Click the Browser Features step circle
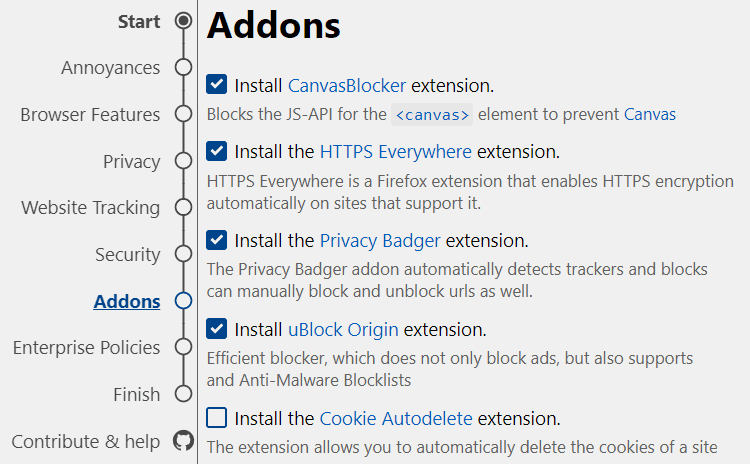The height and width of the screenshot is (464, 750). tap(183, 114)
